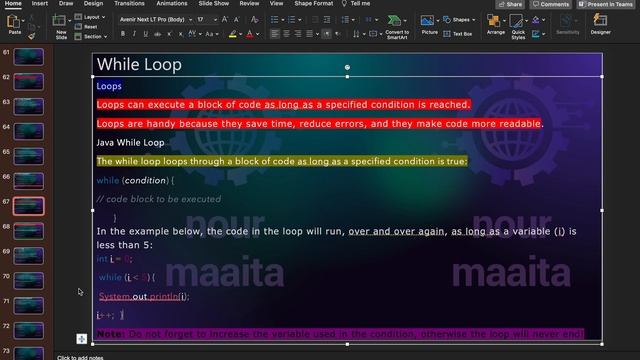Open the Animations tab
The width and height of the screenshot is (640, 360).
(x=172, y=3)
